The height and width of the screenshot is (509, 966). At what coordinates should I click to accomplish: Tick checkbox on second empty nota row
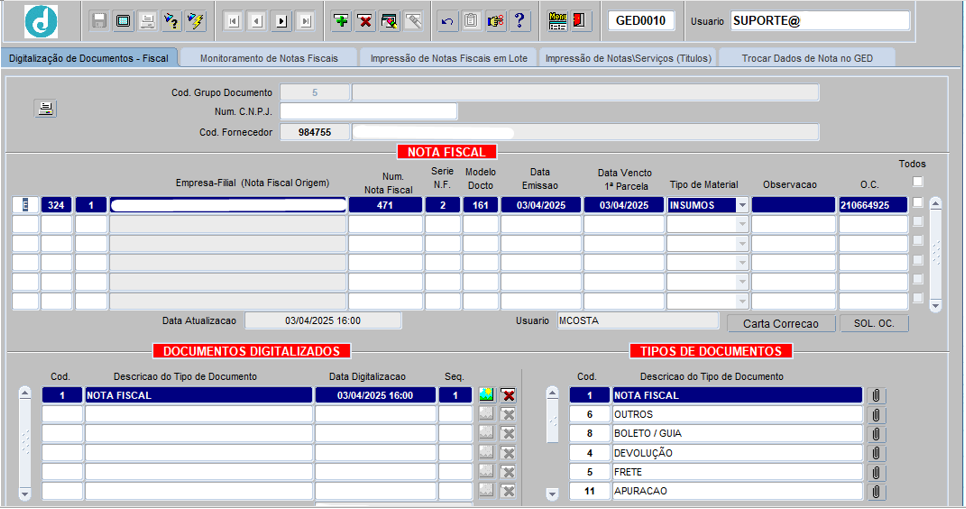click(x=918, y=242)
